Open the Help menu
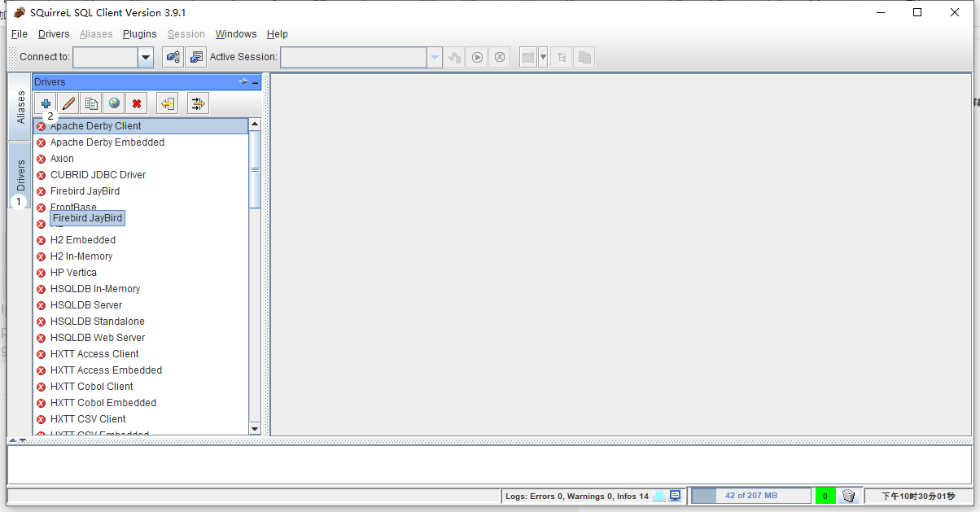980x512 pixels. point(278,34)
